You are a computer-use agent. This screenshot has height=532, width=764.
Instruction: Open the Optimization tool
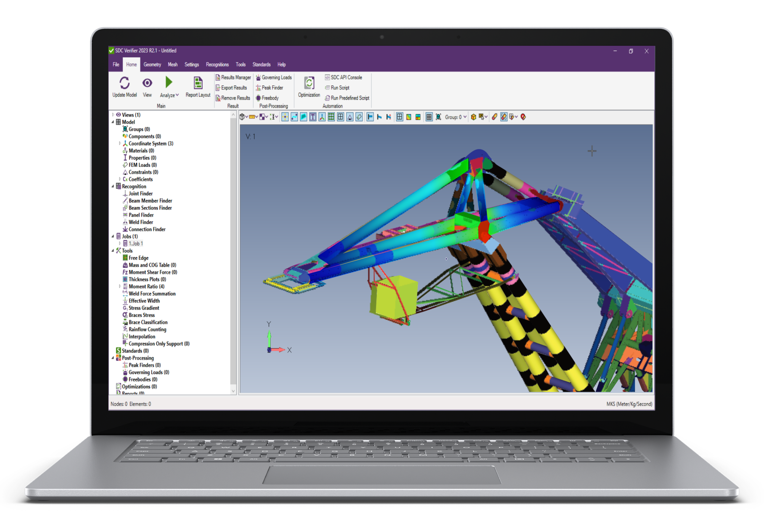(x=309, y=83)
